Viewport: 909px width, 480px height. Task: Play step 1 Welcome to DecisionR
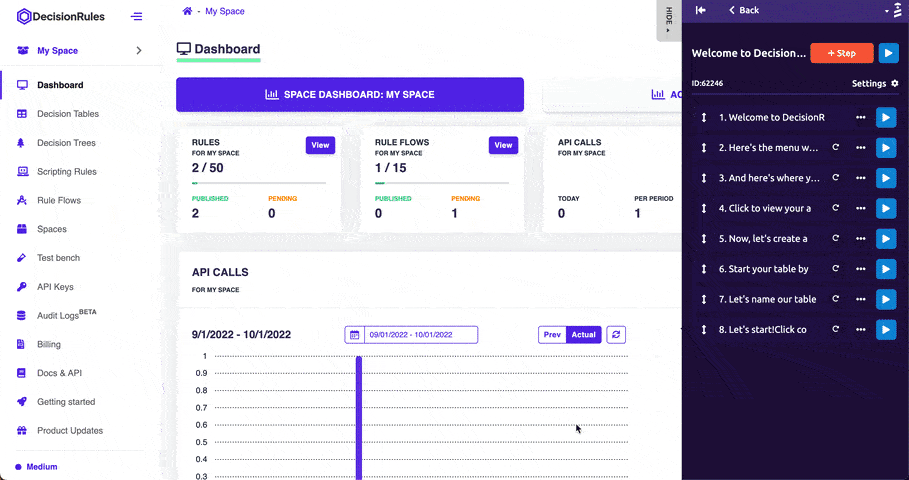pos(886,118)
